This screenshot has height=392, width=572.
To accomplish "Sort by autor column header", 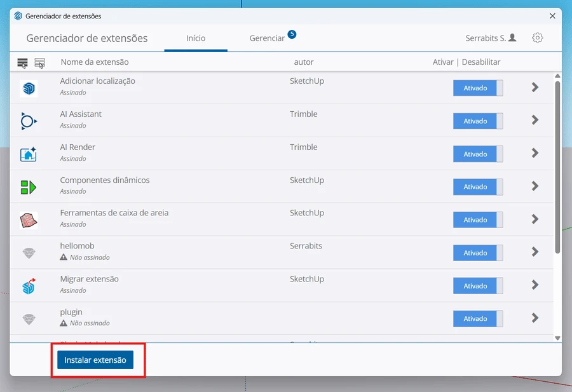I will pyautogui.click(x=304, y=62).
